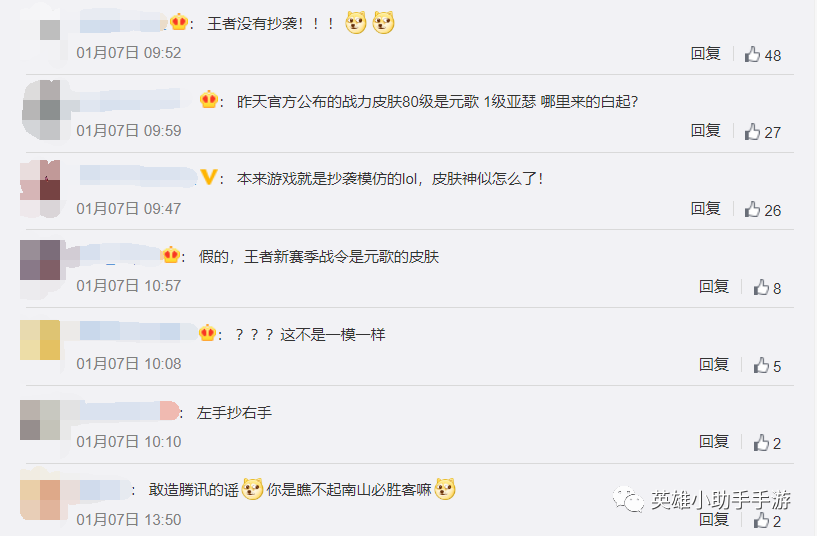
Task: Click the orange V verified badge
Action: coord(208,178)
